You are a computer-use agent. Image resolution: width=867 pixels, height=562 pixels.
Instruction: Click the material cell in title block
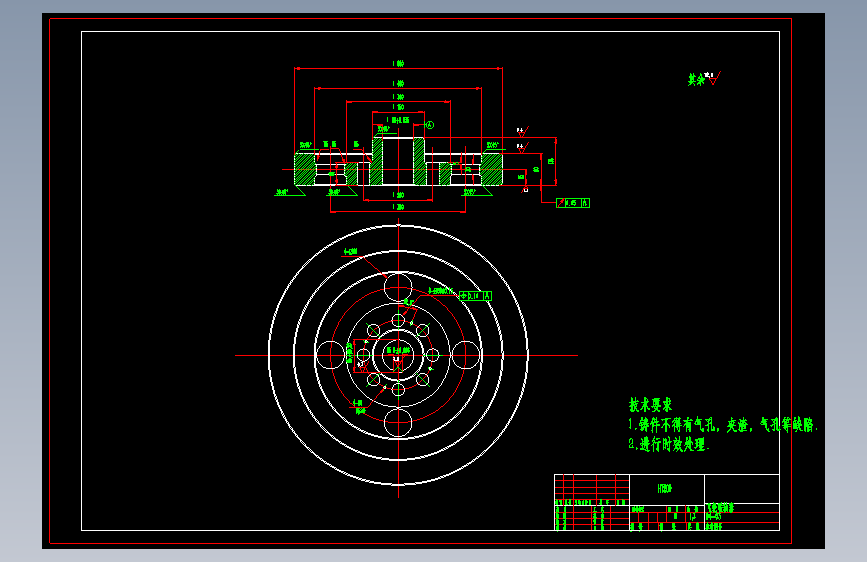click(x=666, y=489)
